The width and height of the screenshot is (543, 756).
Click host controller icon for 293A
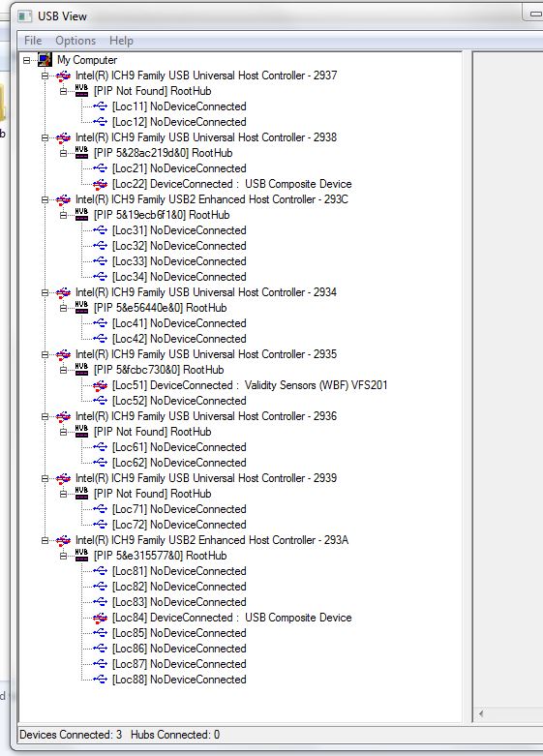click(63, 540)
